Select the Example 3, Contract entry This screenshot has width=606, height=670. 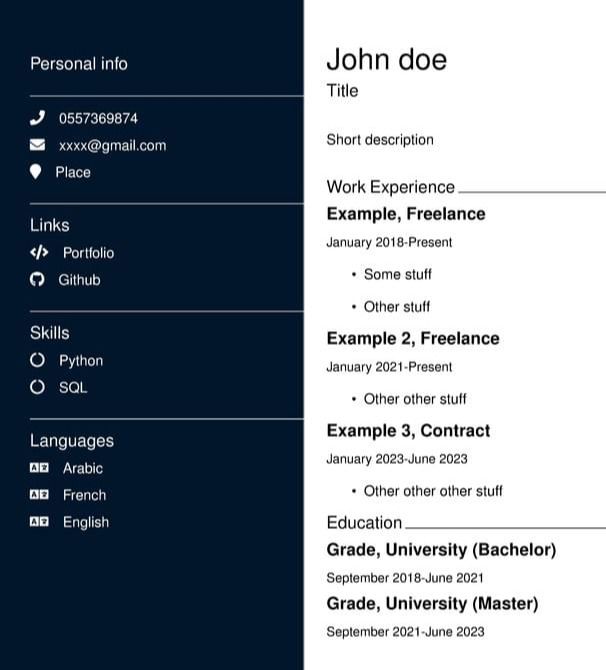pos(408,431)
